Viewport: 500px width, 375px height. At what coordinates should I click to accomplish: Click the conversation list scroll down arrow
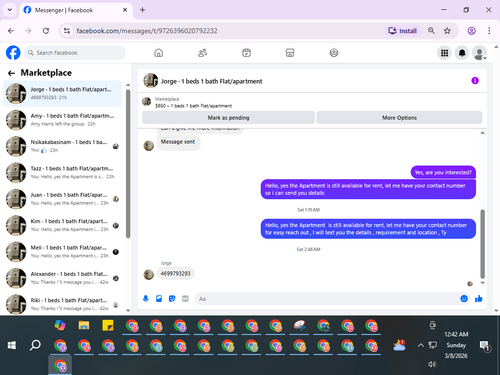coord(128,310)
